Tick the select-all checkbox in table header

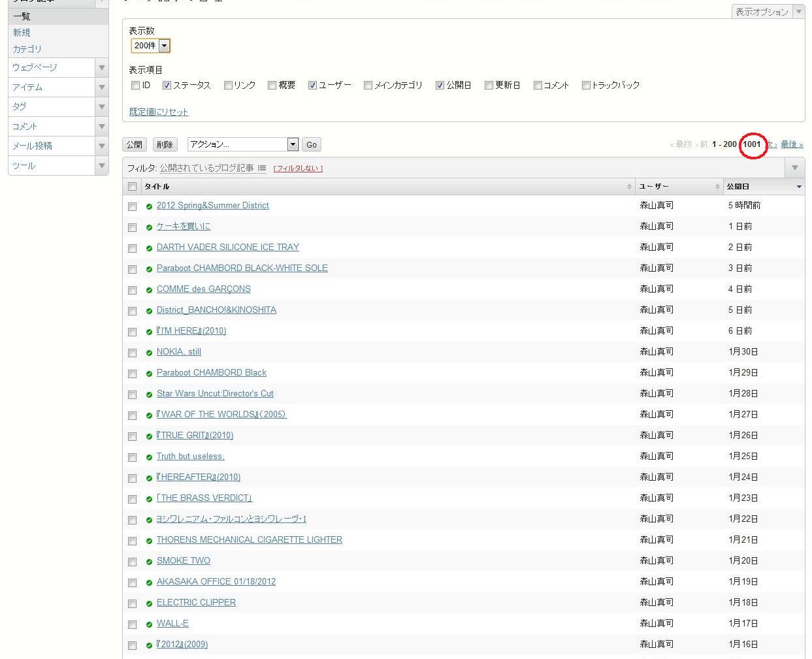(x=132, y=187)
